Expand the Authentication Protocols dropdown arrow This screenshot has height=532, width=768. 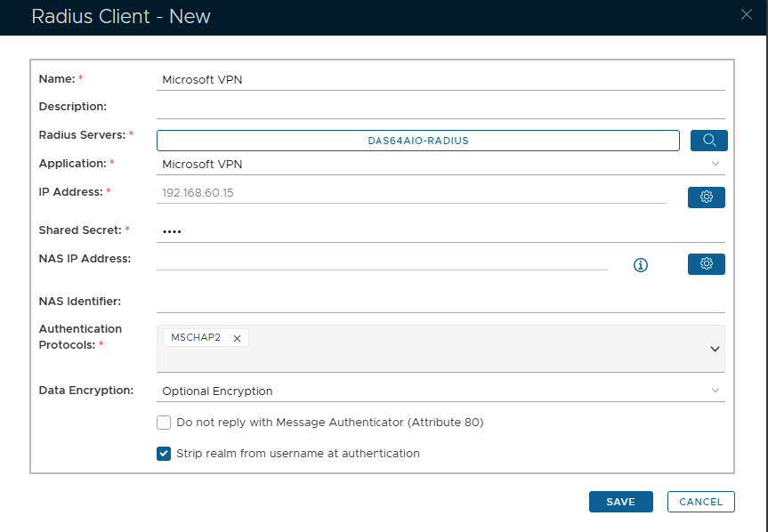point(714,349)
